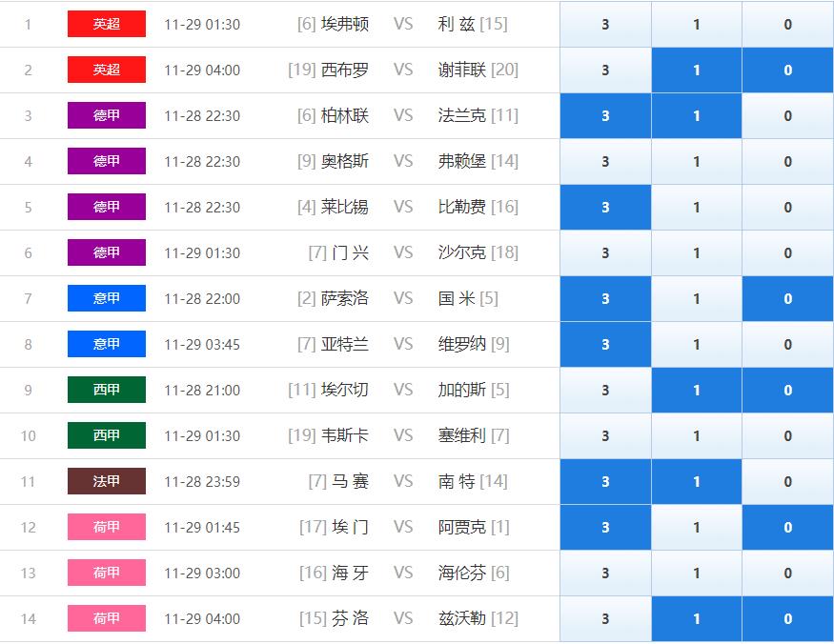Select 1 for 门兴 vs 沙尔克
Image resolution: width=834 pixels, height=644 pixels.
coord(697,252)
